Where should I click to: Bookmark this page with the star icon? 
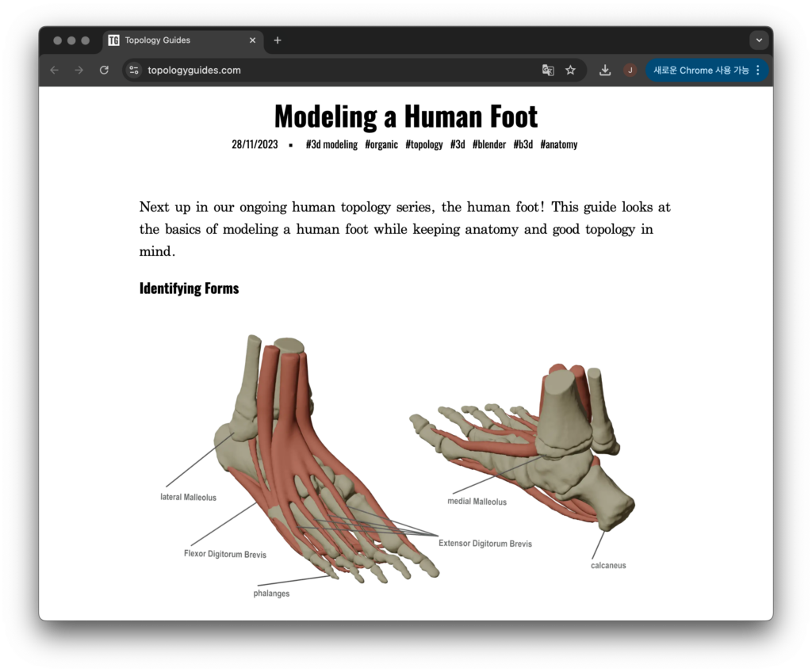(x=570, y=71)
